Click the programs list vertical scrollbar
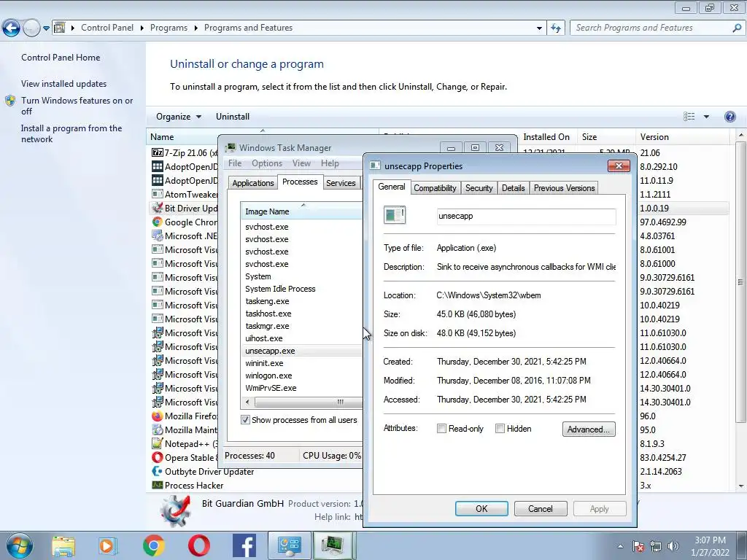This screenshot has height=560, width=747. 741,282
